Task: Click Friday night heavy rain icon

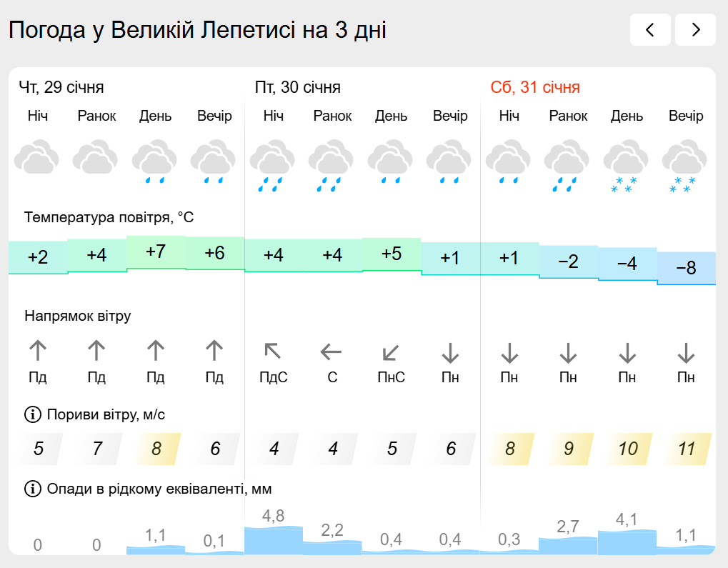Action: (x=273, y=166)
